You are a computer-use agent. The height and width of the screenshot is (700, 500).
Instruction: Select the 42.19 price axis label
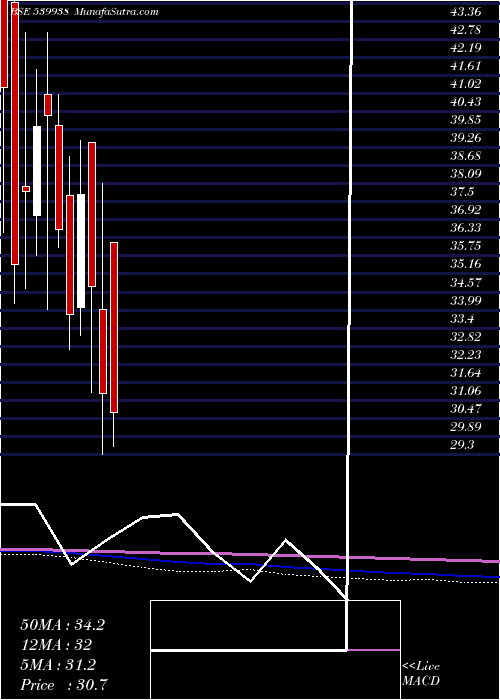[466, 48]
